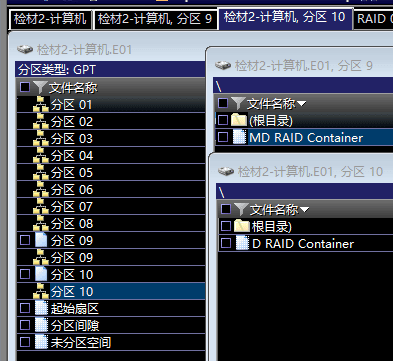Click the MD RAID Container file icon
Screen dimensions: 393x361
point(239,137)
